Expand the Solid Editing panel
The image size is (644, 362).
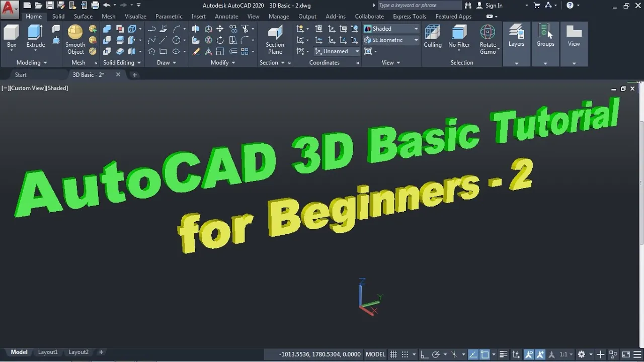pos(122,62)
